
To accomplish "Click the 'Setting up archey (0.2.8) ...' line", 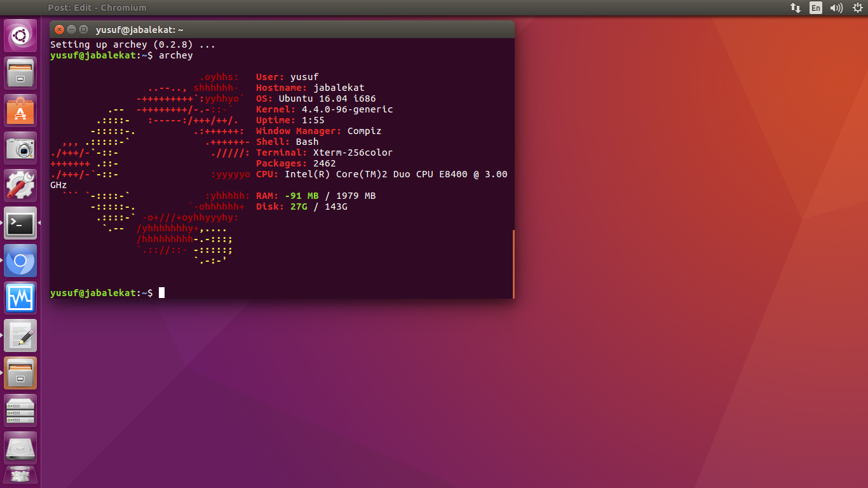I will coord(133,44).
